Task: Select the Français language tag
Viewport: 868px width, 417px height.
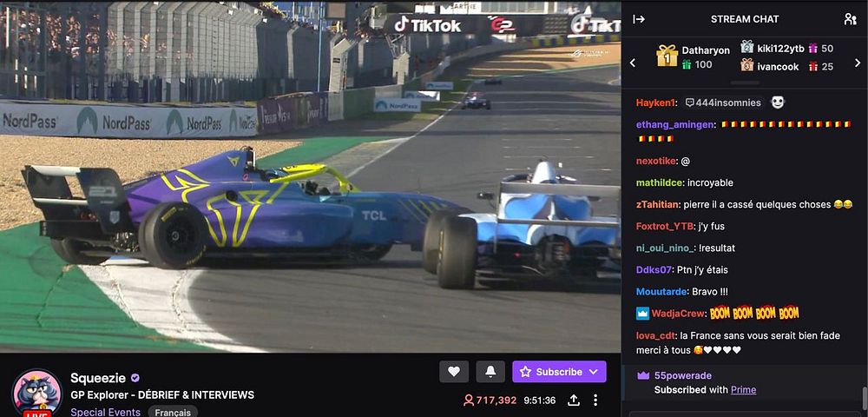Action: point(173,412)
